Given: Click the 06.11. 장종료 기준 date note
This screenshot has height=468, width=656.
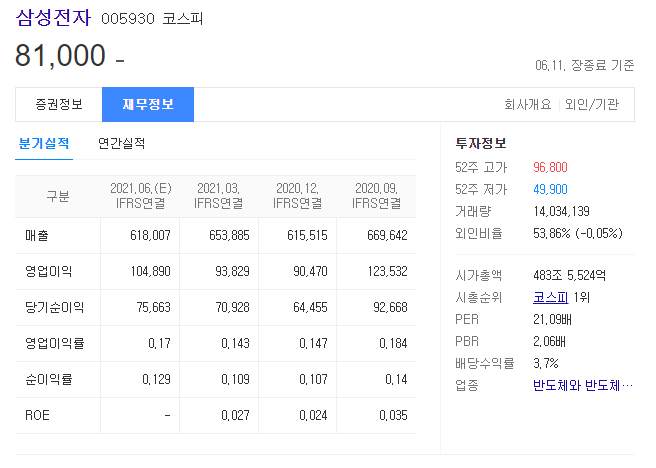Looking at the screenshot, I should click(584, 65).
